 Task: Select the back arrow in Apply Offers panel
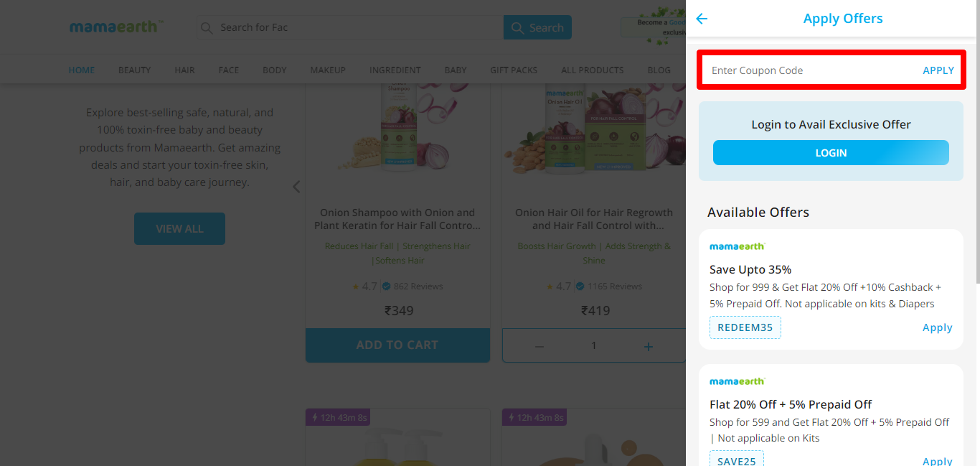(x=701, y=19)
